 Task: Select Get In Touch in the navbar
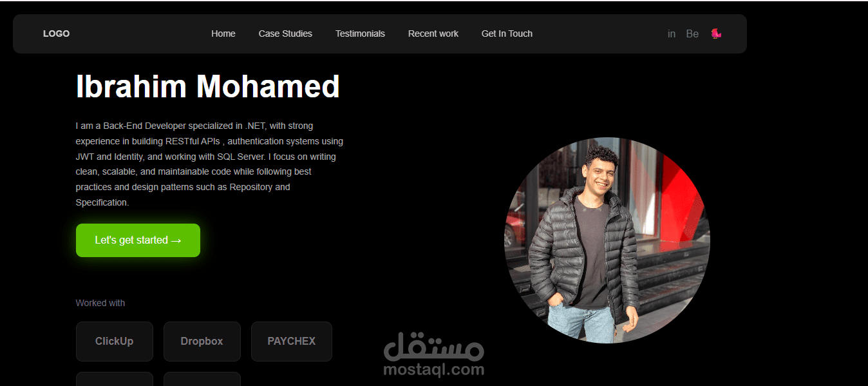[x=507, y=34]
